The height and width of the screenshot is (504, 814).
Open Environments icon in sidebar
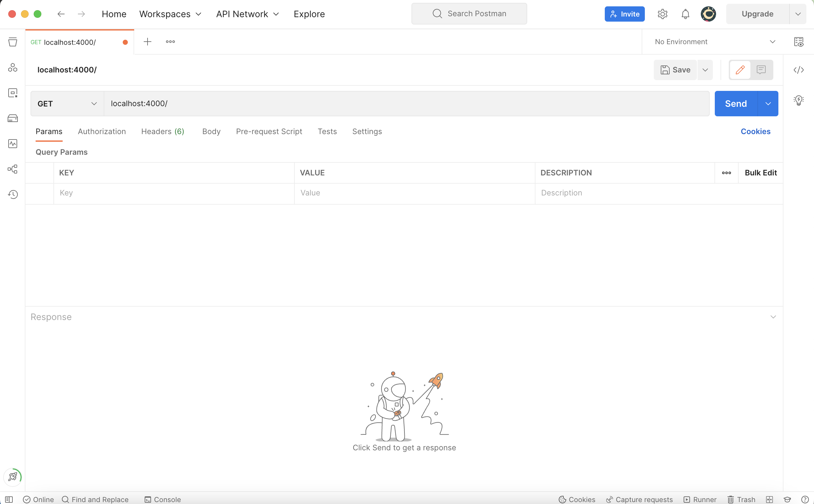pyautogui.click(x=13, y=93)
